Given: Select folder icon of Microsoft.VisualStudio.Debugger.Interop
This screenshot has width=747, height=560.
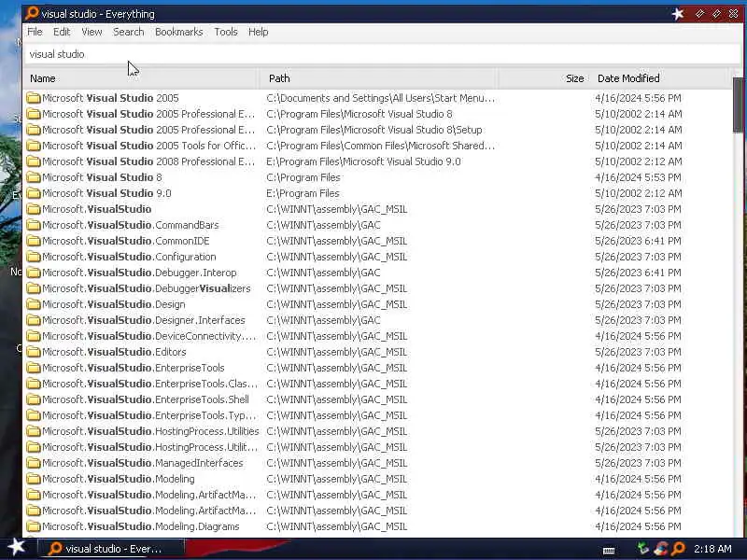Looking at the screenshot, I should (34, 273).
